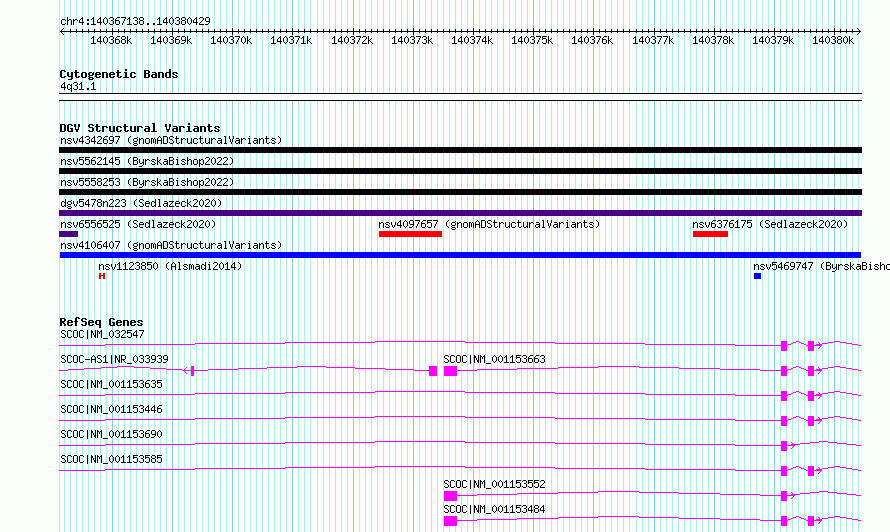Click the red nsv4097657 variant bar

coord(410,234)
